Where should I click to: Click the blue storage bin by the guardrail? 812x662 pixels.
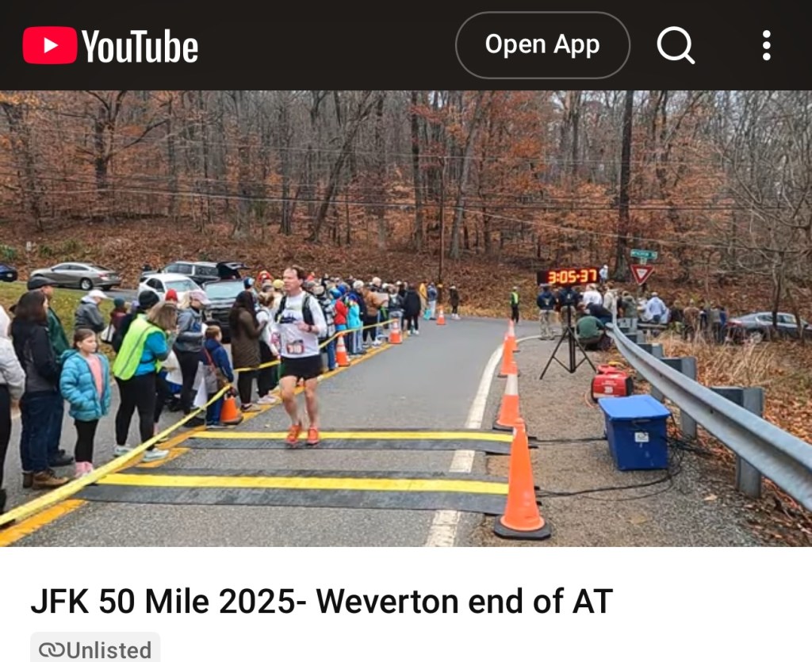click(x=635, y=432)
